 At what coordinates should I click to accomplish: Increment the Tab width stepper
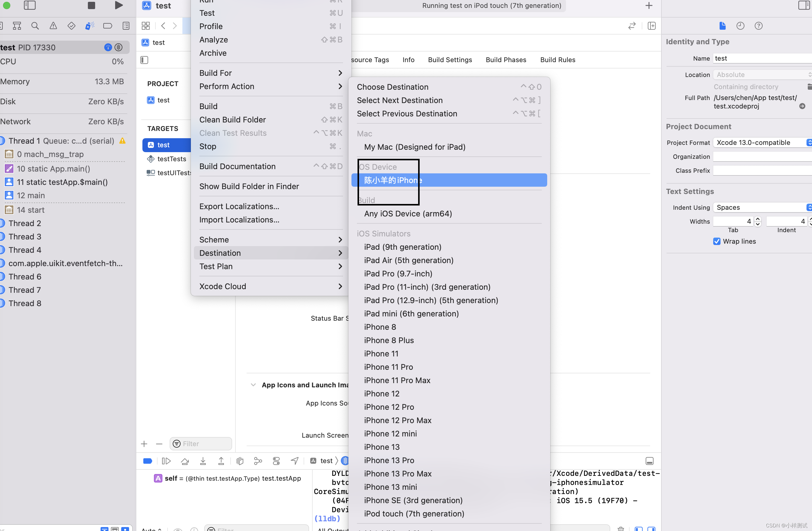[x=757, y=219]
